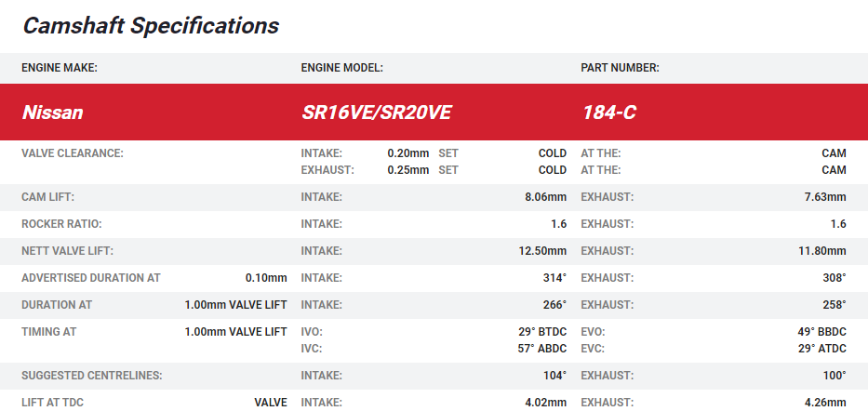Screen dimensions: 868x411
Task: Click the ROCKER RATIO row label
Action: 61,224
